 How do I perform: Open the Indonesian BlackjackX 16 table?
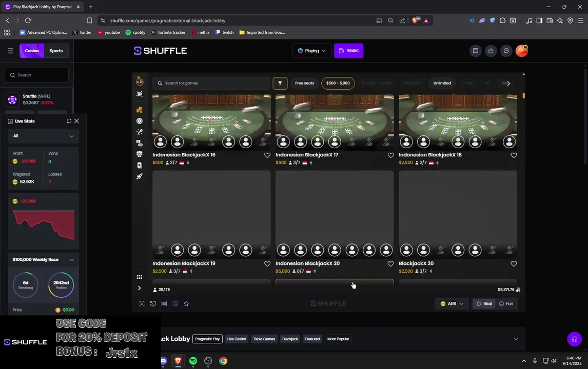click(211, 122)
